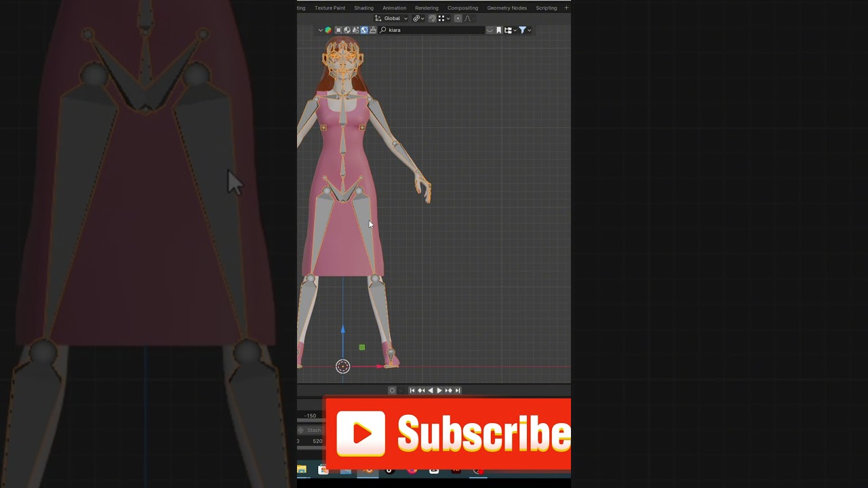This screenshot has height=488, width=868.
Task: Switch to the Geometry Nodes workspace tab
Action: click(507, 8)
